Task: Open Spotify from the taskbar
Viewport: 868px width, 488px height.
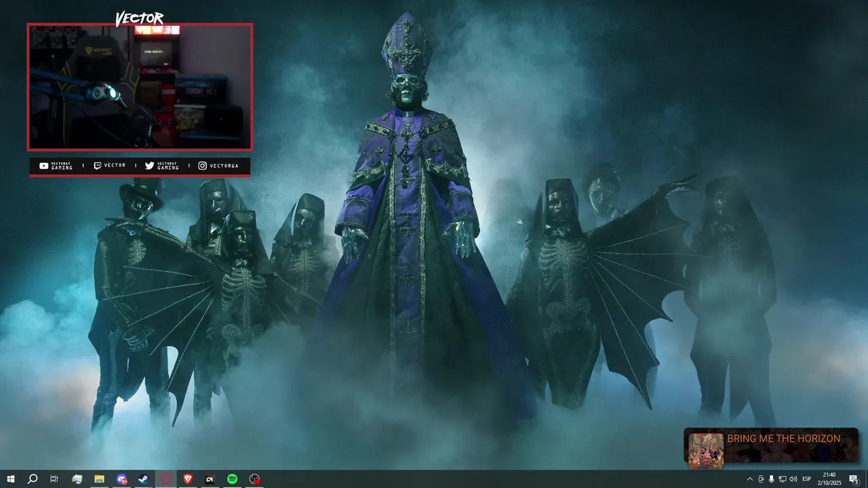Action: tap(232, 479)
